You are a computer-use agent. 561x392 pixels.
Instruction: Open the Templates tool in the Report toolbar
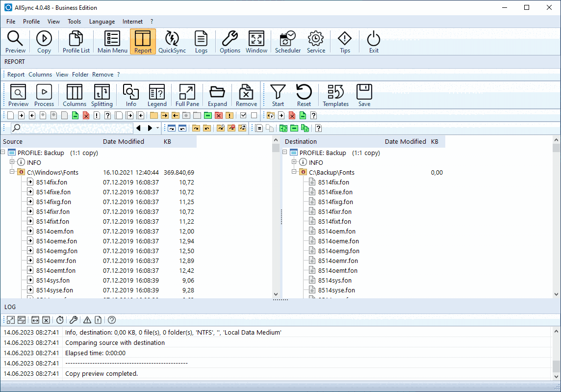tap(335, 94)
